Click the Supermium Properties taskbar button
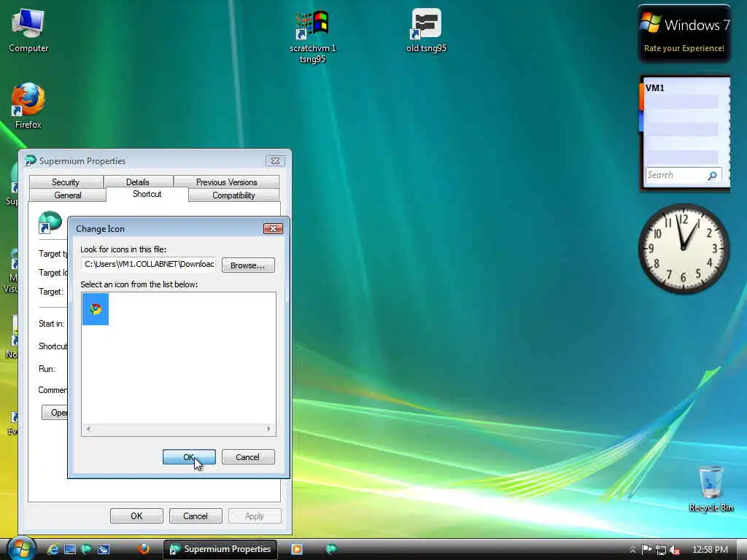The height and width of the screenshot is (560, 747). click(x=220, y=550)
